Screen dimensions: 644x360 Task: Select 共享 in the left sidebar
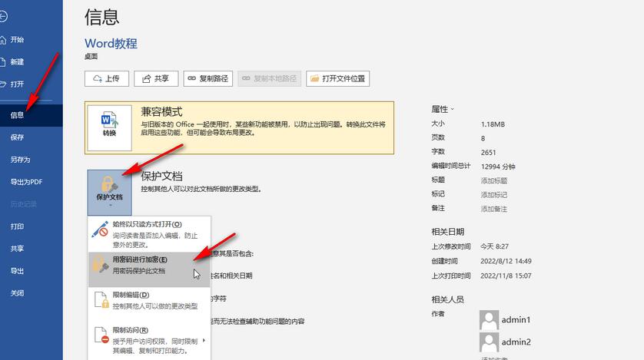click(17, 249)
